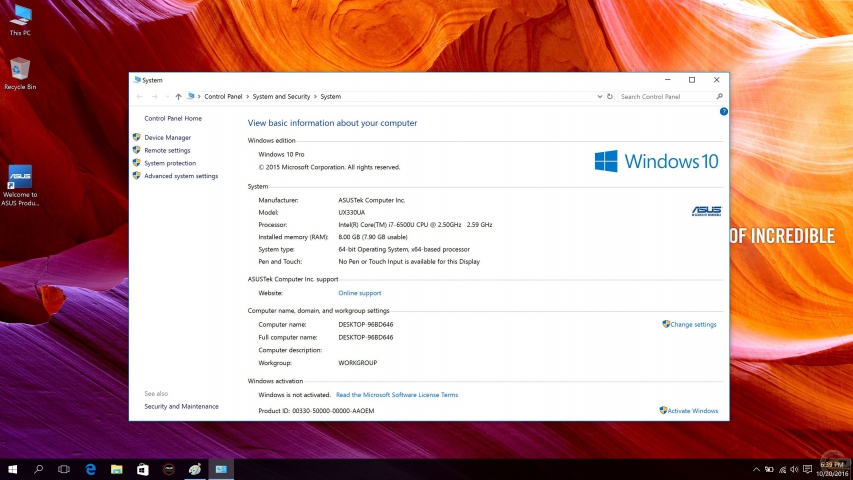Click the shield icon beside Device Manager
The height and width of the screenshot is (480, 853).
pos(137,137)
